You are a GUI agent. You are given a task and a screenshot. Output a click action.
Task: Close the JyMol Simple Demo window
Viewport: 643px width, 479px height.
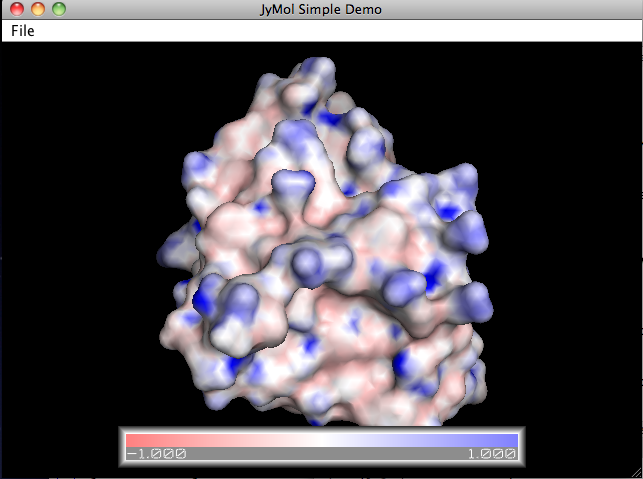click(x=17, y=9)
